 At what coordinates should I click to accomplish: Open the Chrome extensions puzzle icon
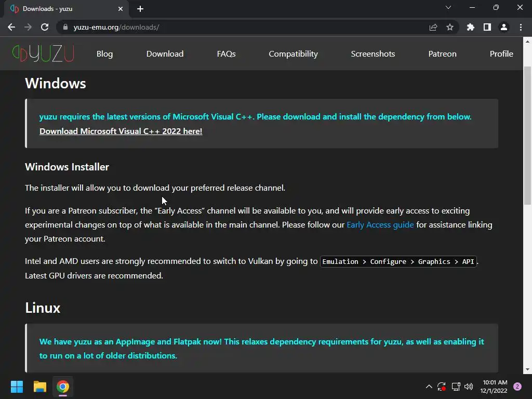tap(471, 27)
